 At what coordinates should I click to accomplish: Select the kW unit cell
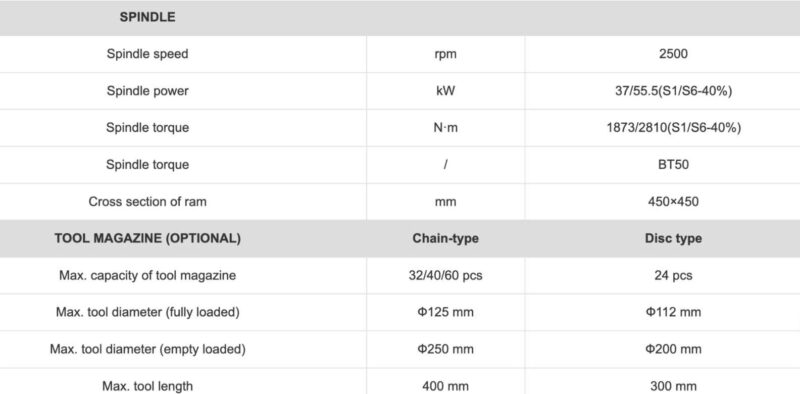[445, 91]
